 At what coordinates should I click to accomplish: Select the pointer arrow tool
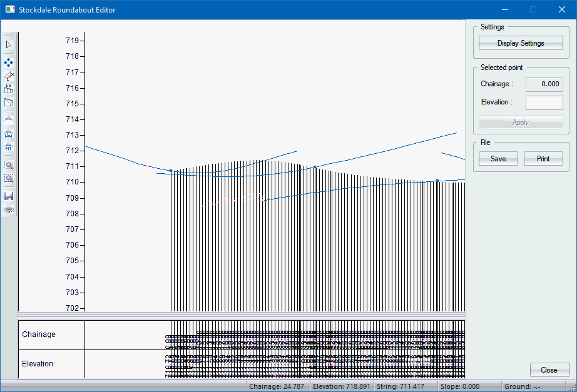(x=9, y=45)
